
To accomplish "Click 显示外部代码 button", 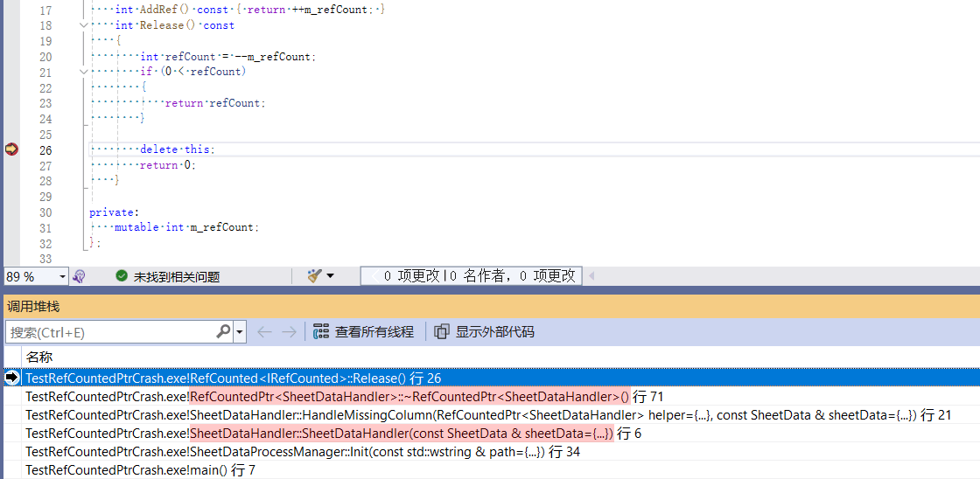I will click(485, 332).
